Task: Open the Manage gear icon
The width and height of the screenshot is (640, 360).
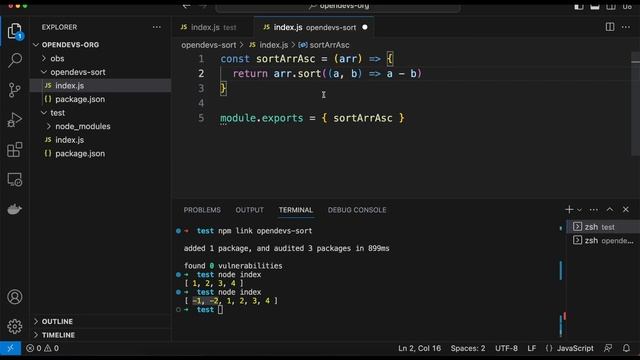Action: coord(15,326)
